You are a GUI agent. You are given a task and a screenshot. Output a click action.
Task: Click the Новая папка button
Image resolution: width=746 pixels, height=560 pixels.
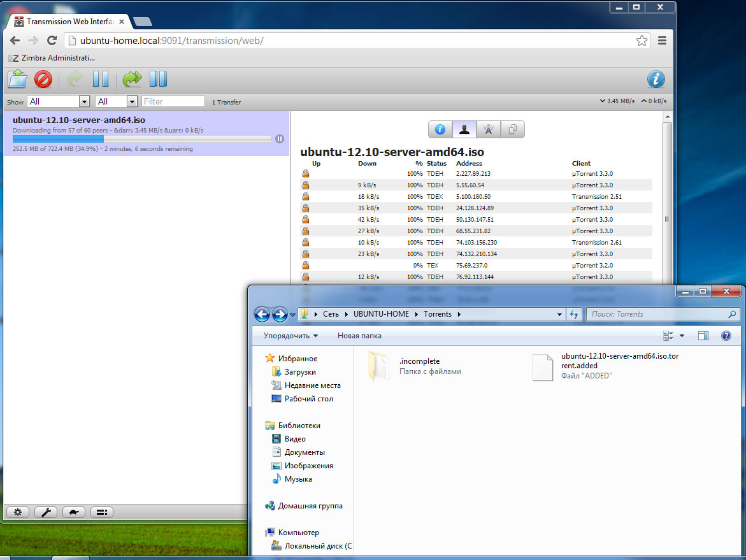[x=359, y=336]
